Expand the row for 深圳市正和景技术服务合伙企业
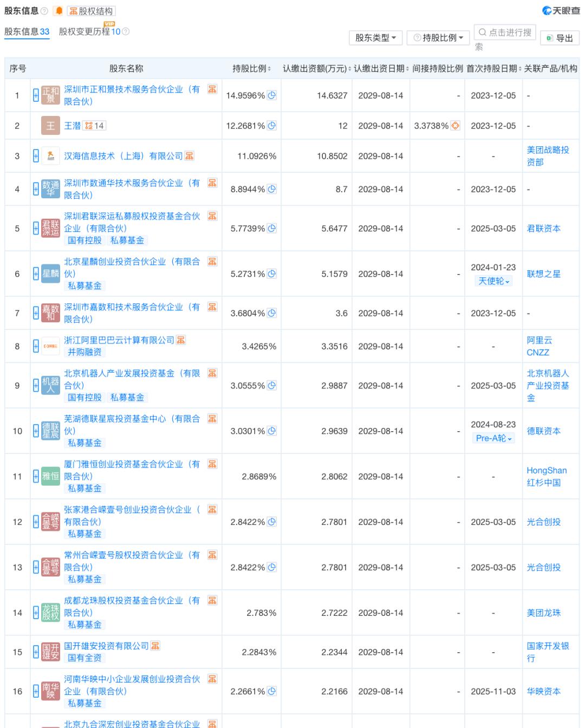 36,96
